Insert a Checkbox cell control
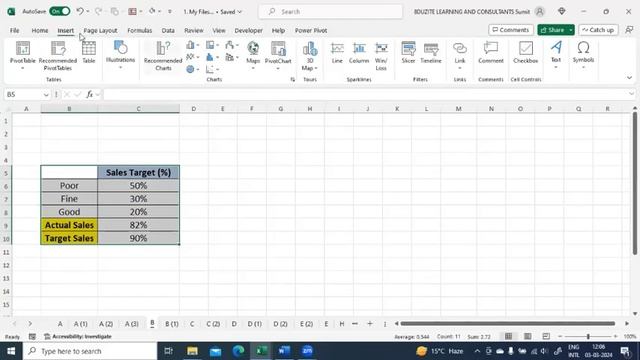Screen dimensions: 640x360 (525, 52)
